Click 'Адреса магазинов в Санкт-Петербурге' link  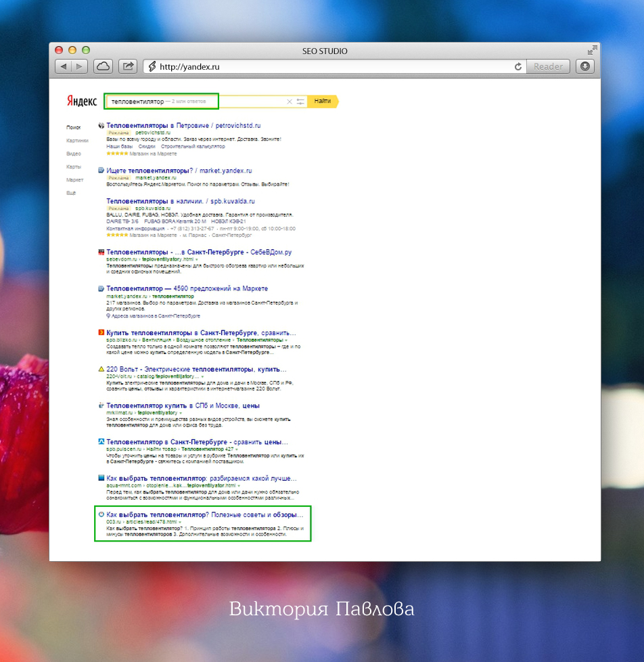click(x=156, y=316)
